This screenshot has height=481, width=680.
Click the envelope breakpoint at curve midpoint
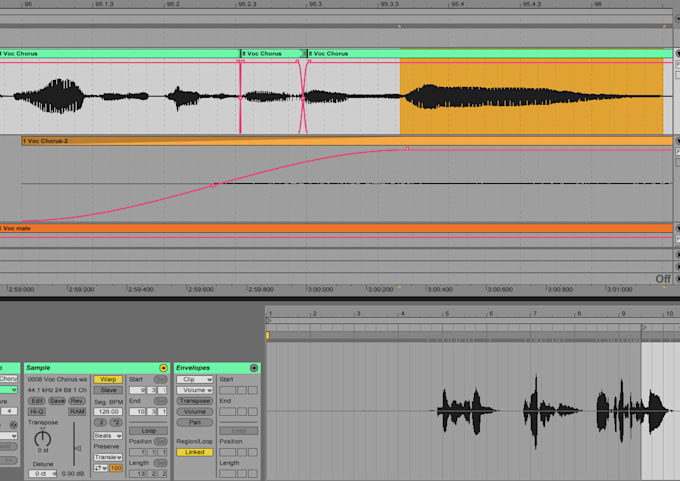tap(213, 185)
